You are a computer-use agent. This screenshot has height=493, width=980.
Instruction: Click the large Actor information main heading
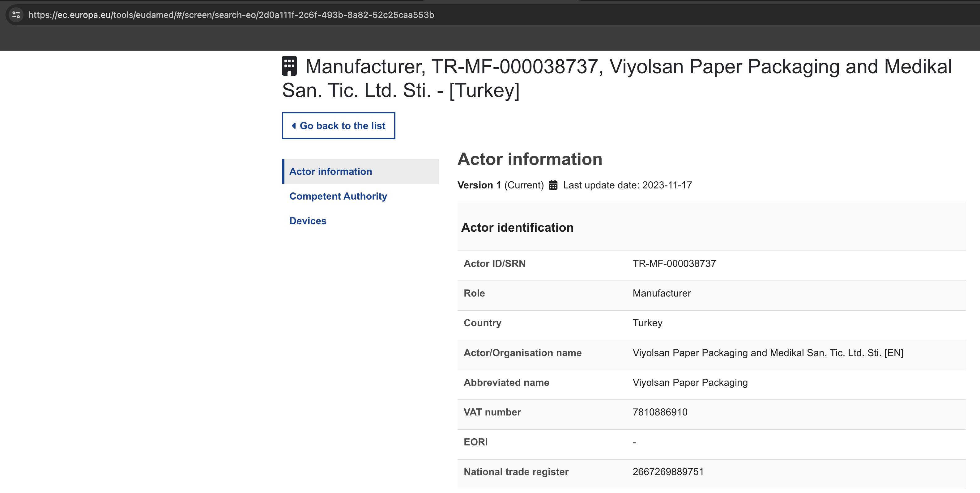(x=530, y=159)
